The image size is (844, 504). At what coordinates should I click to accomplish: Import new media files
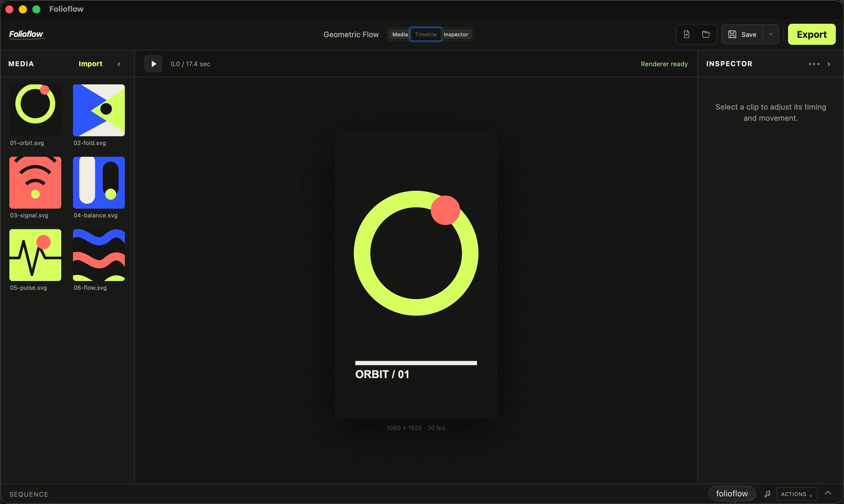coord(90,64)
